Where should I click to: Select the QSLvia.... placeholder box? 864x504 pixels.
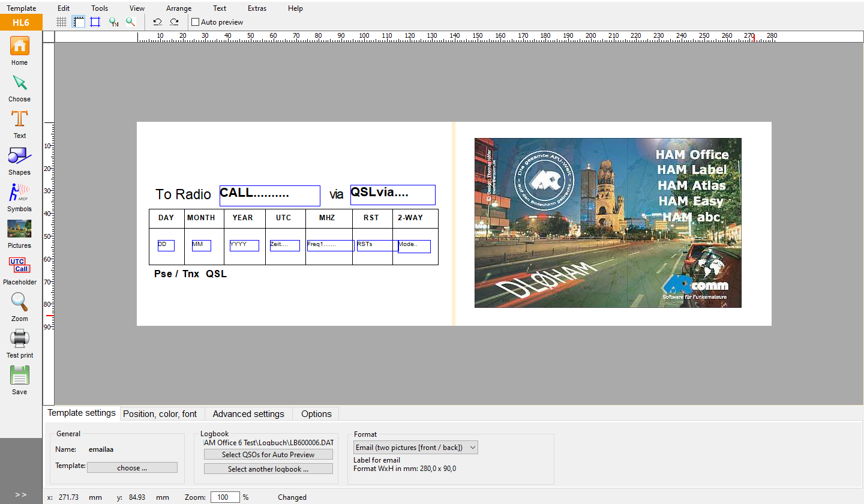(393, 194)
